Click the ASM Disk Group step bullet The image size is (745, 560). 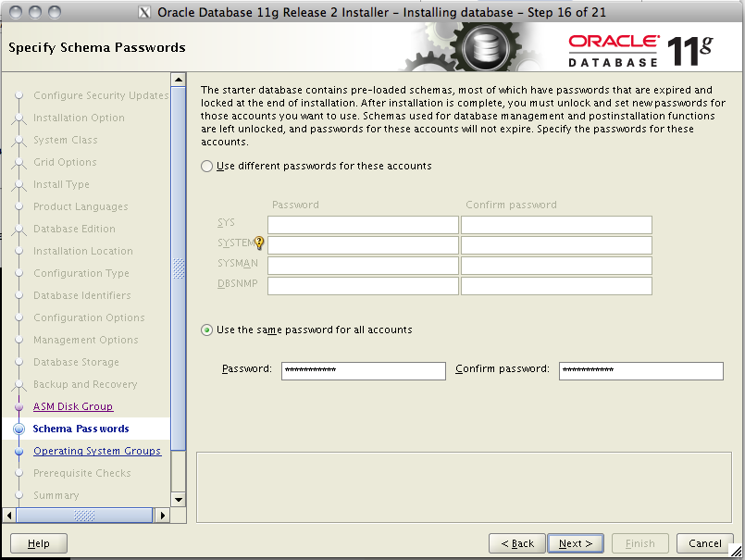pyautogui.click(x=19, y=406)
